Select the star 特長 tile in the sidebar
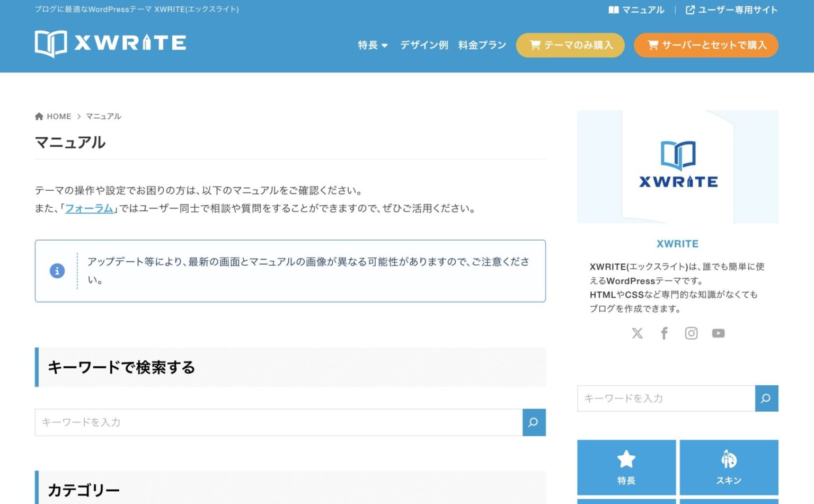 click(626, 466)
